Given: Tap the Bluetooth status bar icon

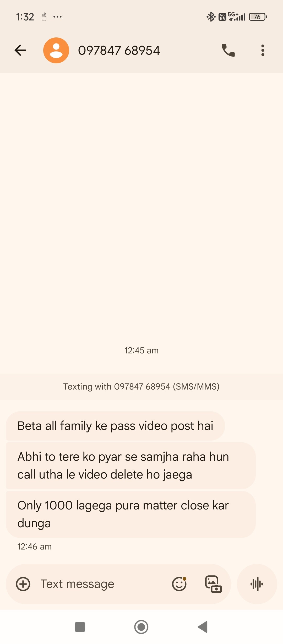Looking at the screenshot, I should 211,17.
